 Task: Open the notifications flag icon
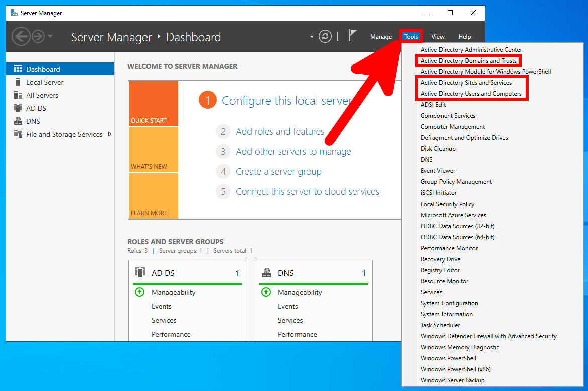tap(352, 36)
